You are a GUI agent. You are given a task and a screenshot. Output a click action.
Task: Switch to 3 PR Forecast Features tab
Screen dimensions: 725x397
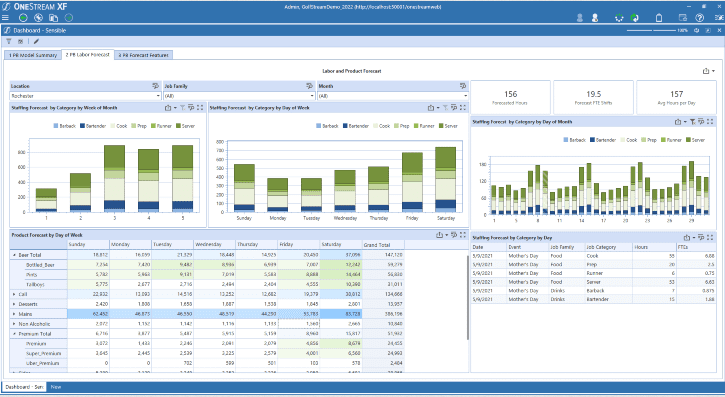tap(144, 55)
